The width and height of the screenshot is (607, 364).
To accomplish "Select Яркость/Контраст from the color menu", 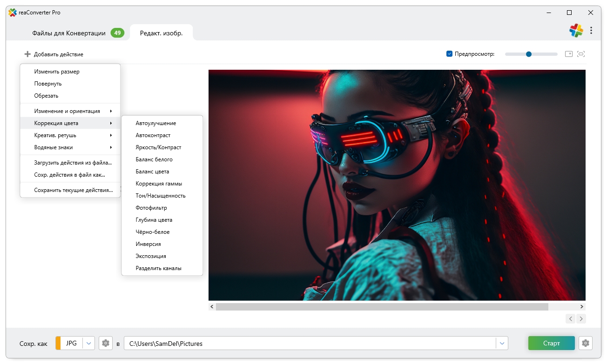I will pyautogui.click(x=158, y=147).
